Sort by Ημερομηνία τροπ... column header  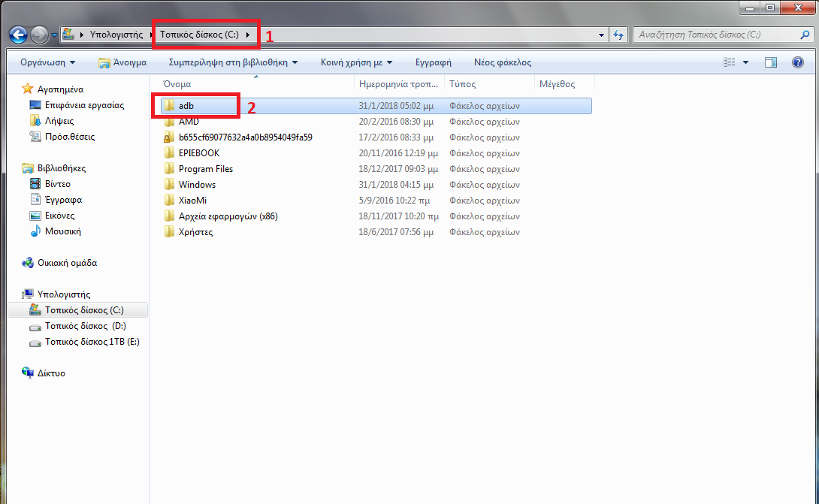coord(398,84)
